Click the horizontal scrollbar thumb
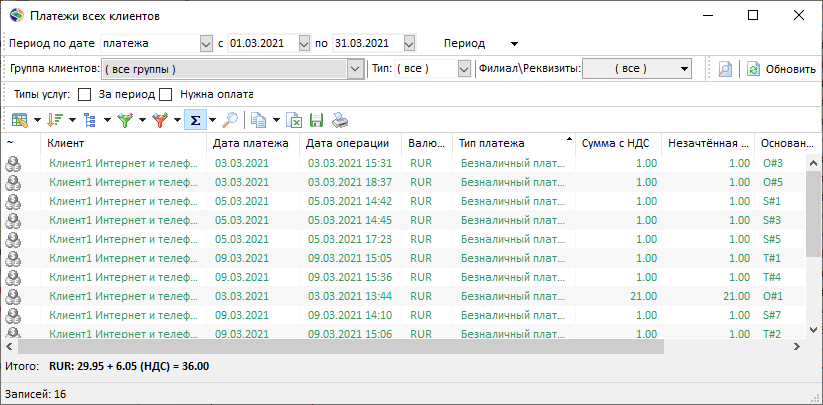 point(341,346)
